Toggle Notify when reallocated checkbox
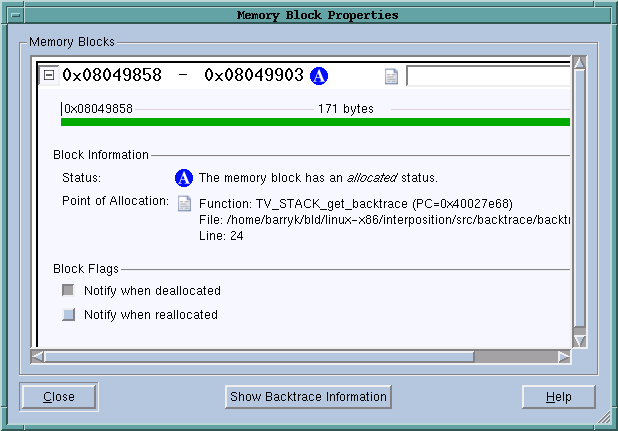The image size is (618, 431). click(x=69, y=315)
